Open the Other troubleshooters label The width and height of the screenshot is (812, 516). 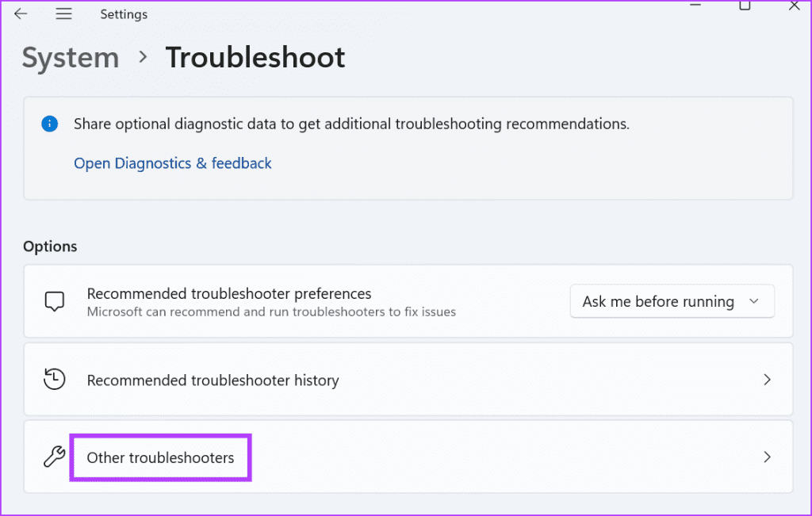coord(161,457)
